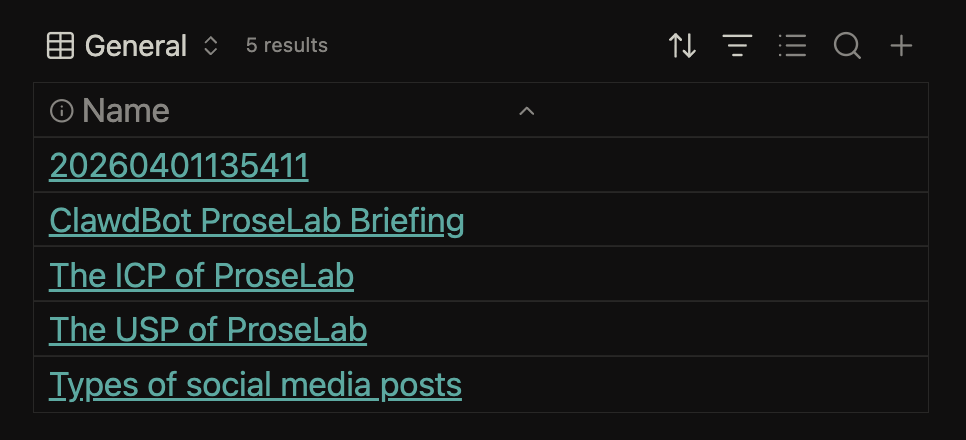Open the properties list icon

pyautogui.click(x=792, y=46)
